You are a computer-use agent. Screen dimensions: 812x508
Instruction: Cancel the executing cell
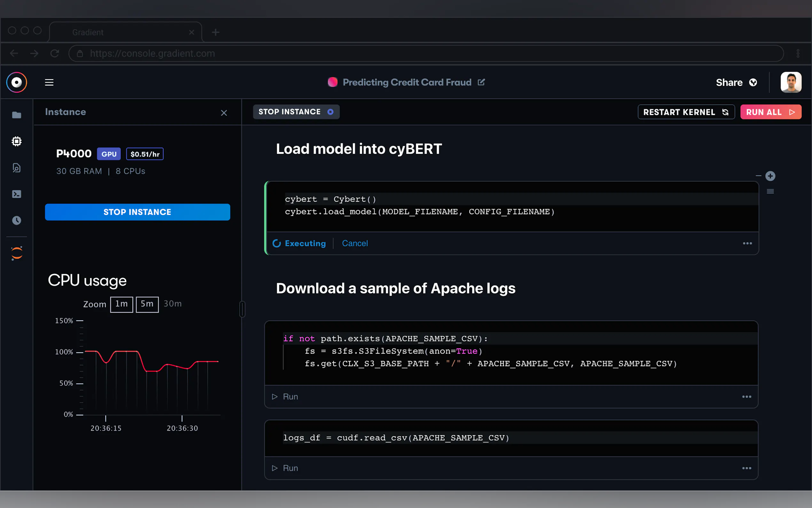[355, 243]
